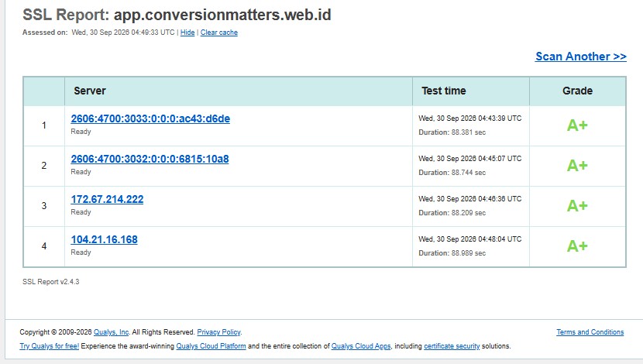Select Duration 88.744 sec text
Screen dimensions: 643x364
pos(452,173)
